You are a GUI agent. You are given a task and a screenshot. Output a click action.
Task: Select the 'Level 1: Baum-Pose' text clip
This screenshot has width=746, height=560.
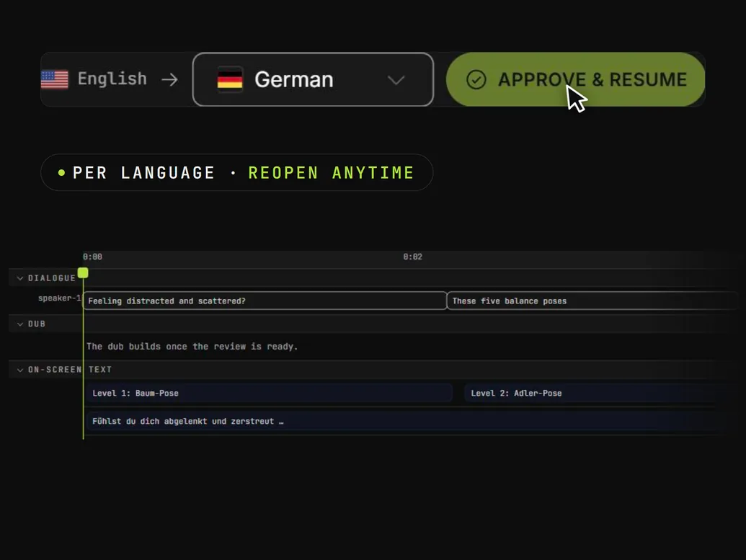[x=270, y=393]
